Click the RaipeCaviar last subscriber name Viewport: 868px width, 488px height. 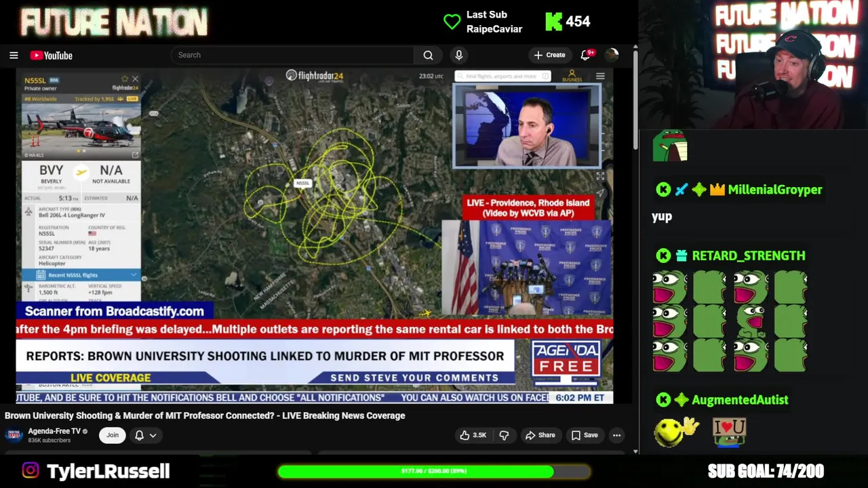[x=494, y=29]
